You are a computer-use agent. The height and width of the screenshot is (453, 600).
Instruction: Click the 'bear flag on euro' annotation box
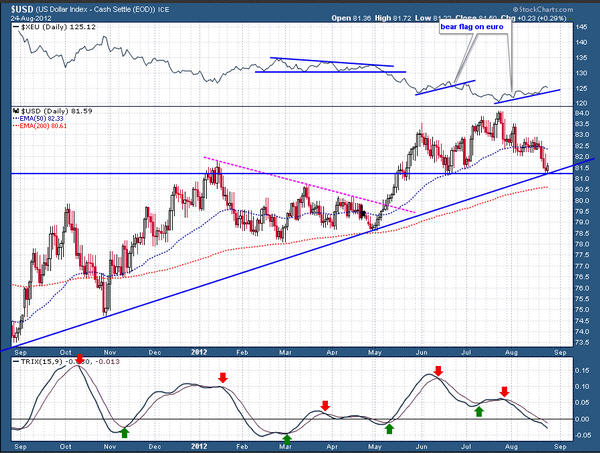[474, 27]
